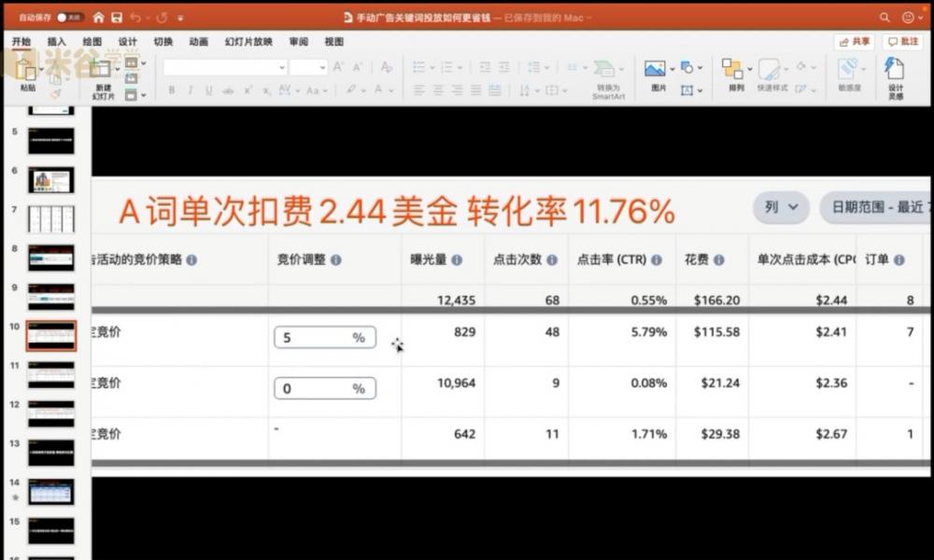Click the New Slide (新建幻灯片) icon
This screenshot has height=560, width=934.
pyautogui.click(x=100, y=68)
